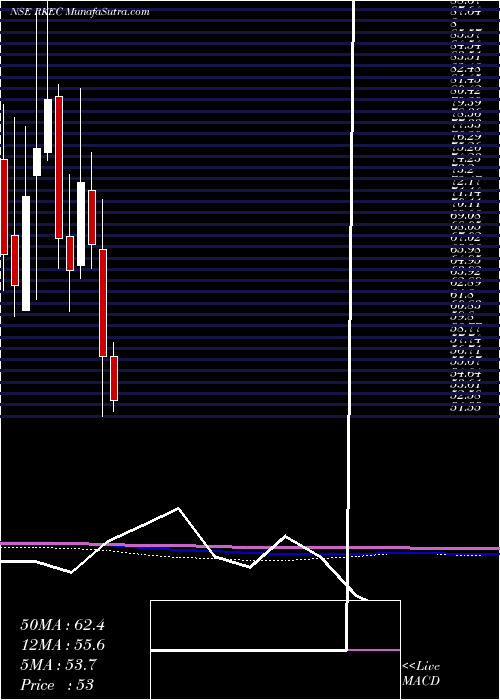Click the 54.64 price axis label

tap(466, 373)
